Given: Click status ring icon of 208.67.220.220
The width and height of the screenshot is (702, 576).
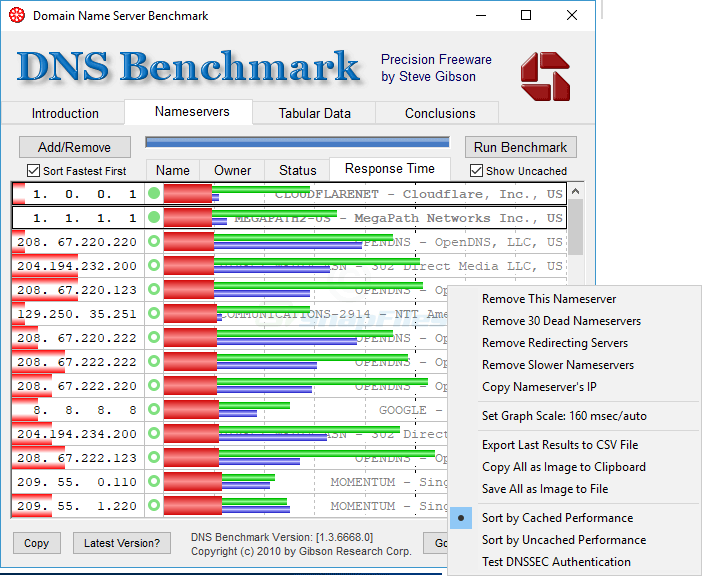Looking at the screenshot, I should (154, 241).
